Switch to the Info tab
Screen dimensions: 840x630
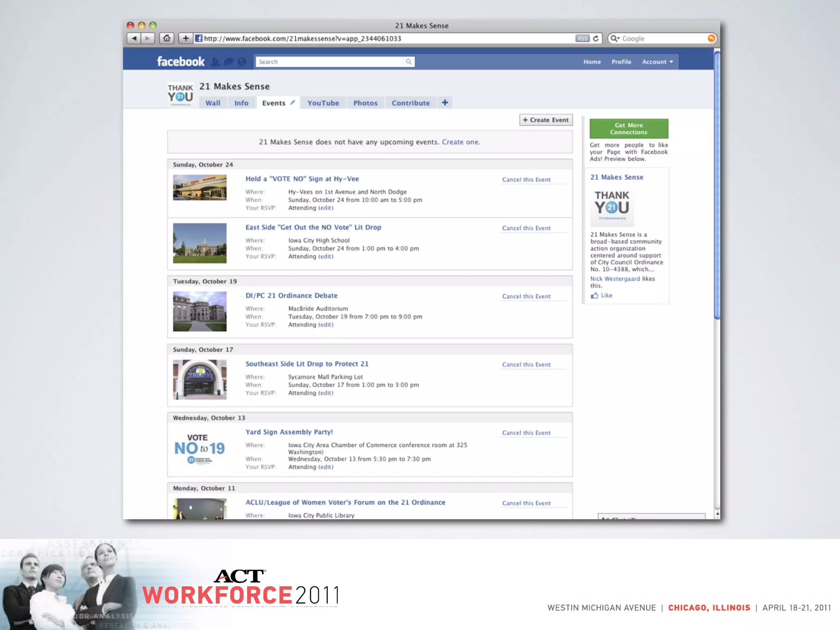click(x=241, y=103)
